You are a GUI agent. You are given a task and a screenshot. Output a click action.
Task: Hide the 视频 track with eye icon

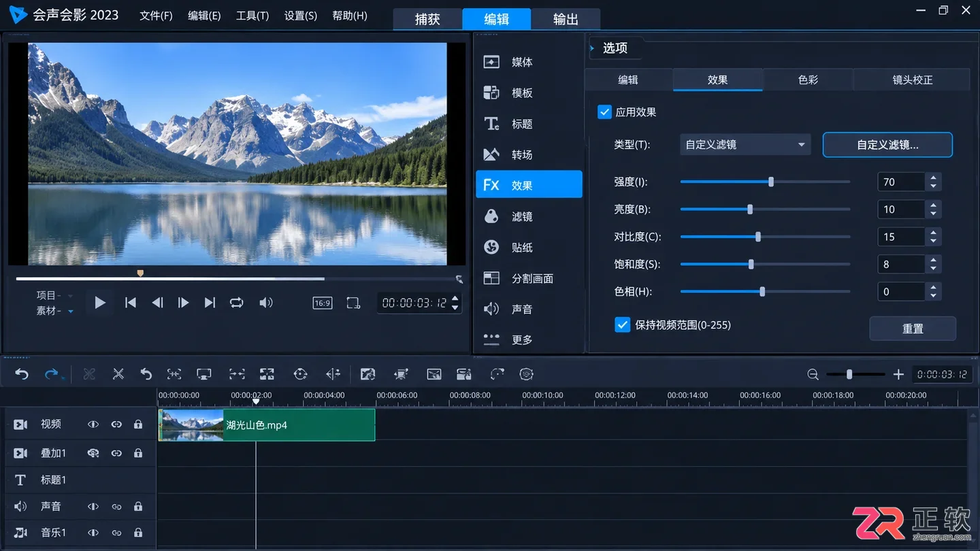click(x=93, y=424)
